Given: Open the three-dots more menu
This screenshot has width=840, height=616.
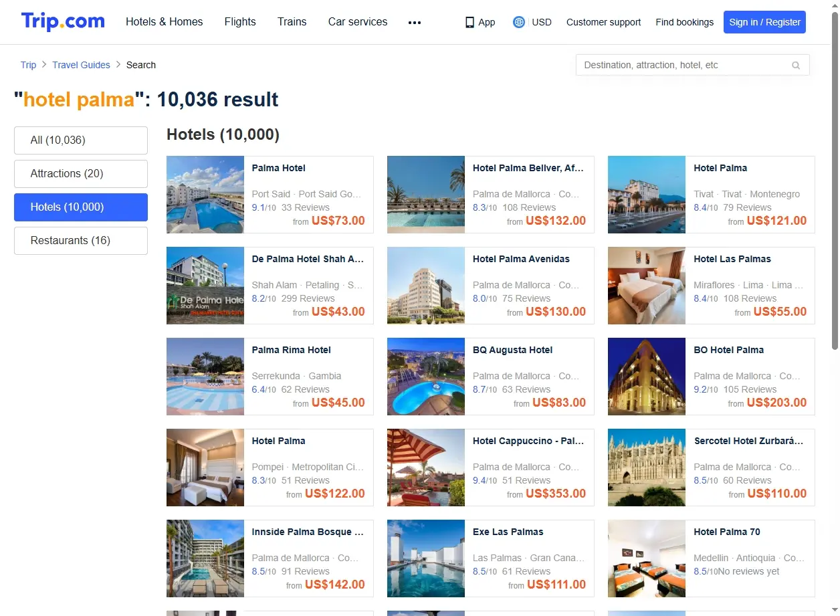Looking at the screenshot, I should pyautogui.click(x=415, y=22).
